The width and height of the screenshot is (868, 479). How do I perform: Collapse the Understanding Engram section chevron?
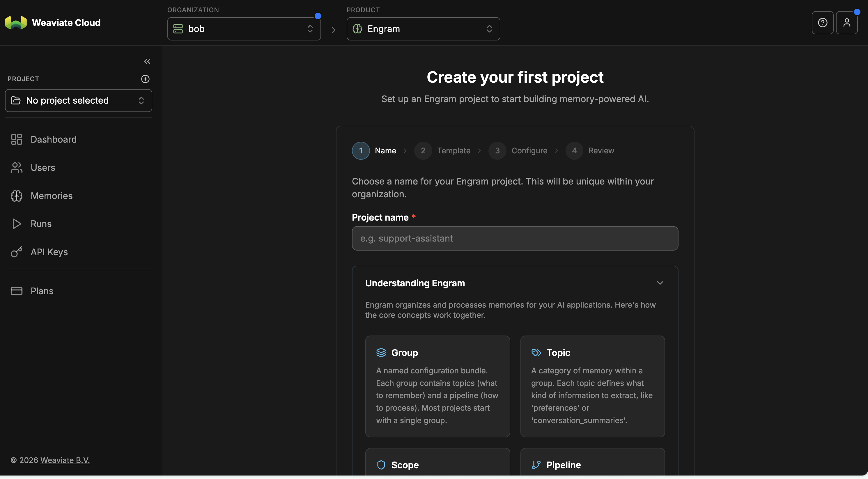click(660, 283)
